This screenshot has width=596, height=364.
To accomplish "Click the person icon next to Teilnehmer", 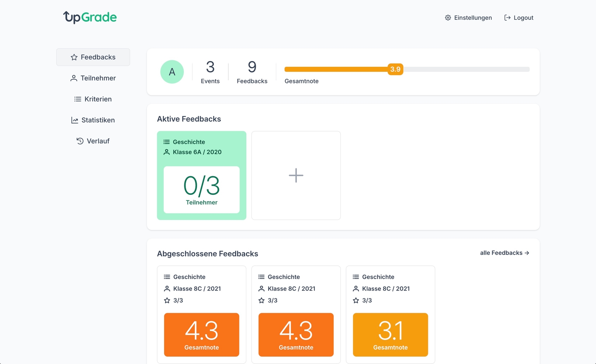I will click(74, 78).
